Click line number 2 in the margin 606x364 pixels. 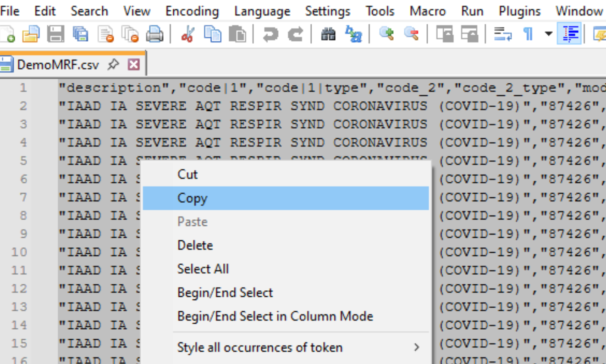tap(23, 106)
